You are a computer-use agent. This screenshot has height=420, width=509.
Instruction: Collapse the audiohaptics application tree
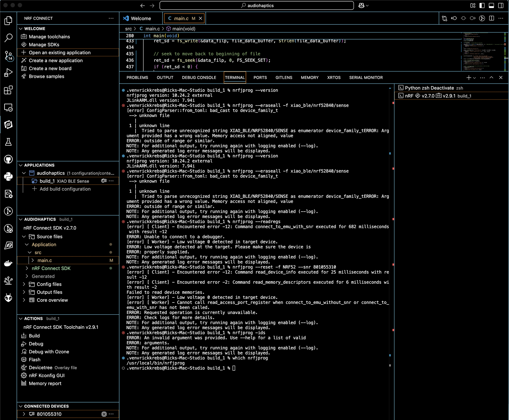tap(24, 173)
